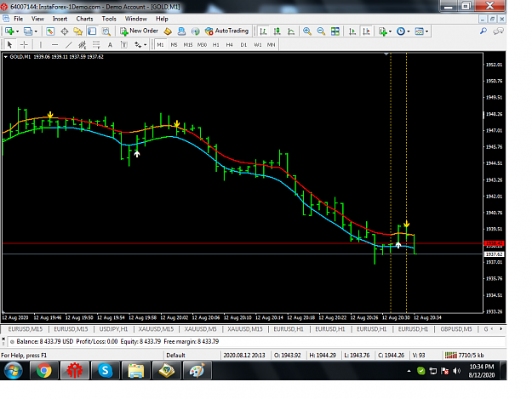Image resolution: width=532 pixels, height=399 pixels.
Task: Select the Cursor arrow tool
Action: (9, 44)
